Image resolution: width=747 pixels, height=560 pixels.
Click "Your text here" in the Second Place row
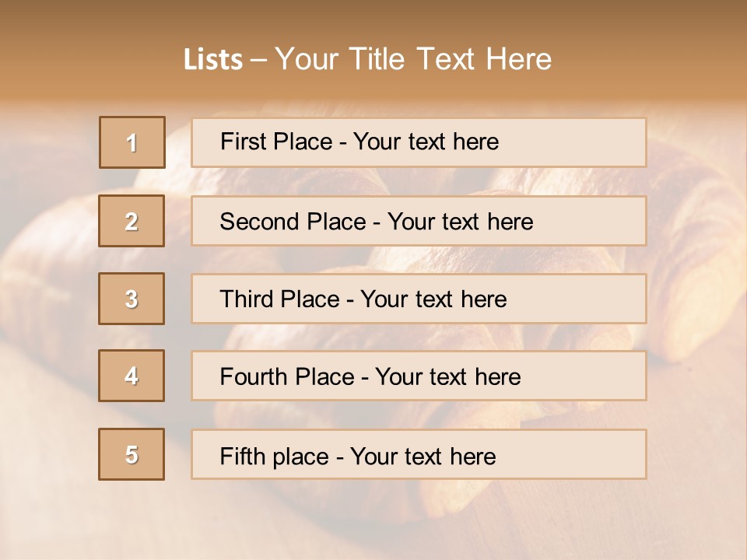(x=461, y=222)
